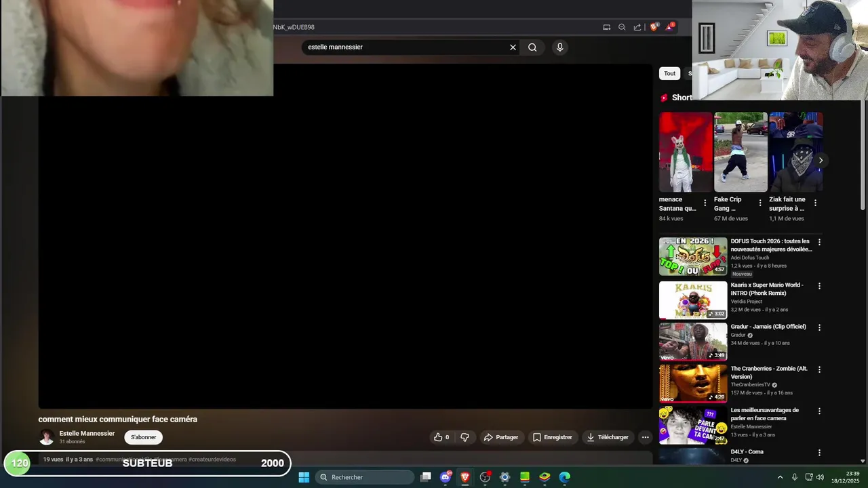Open Task View on the taskbar

pyautogui.click(x=425, y=477)
